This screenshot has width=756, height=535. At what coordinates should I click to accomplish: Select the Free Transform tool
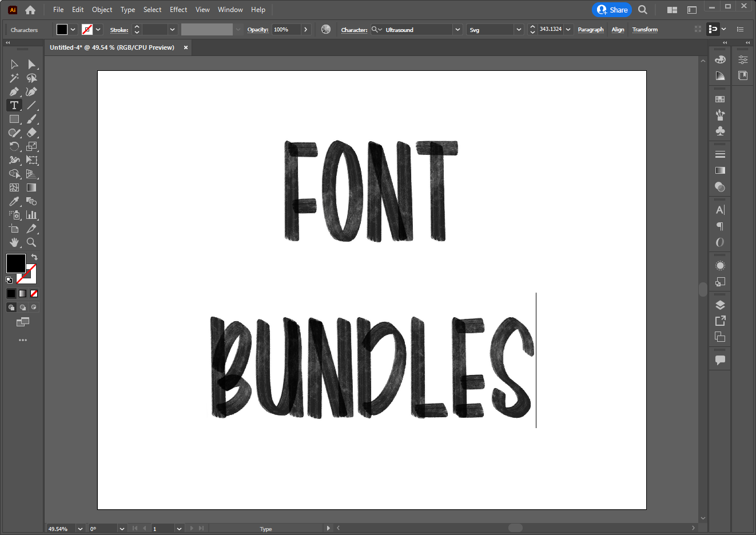[x=31, y=160]
